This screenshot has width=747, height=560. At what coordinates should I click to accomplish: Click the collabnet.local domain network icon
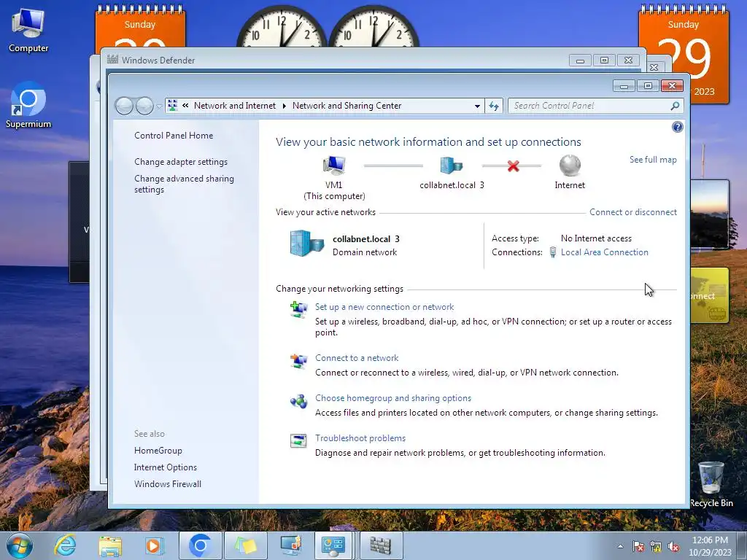click(x=307, y=244)
